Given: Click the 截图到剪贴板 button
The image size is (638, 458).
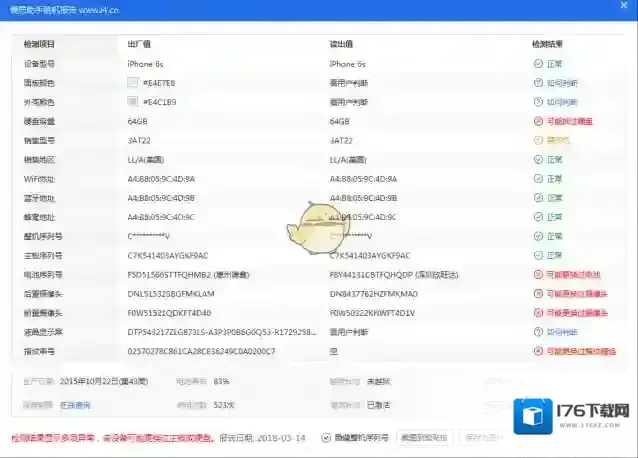Looking at the screenshot, I should pyautogui.click(x=424, y=438).
